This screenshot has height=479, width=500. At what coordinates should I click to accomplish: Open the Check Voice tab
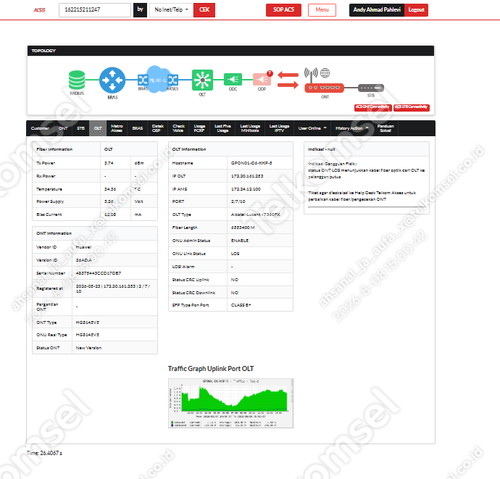pos(178,128)
